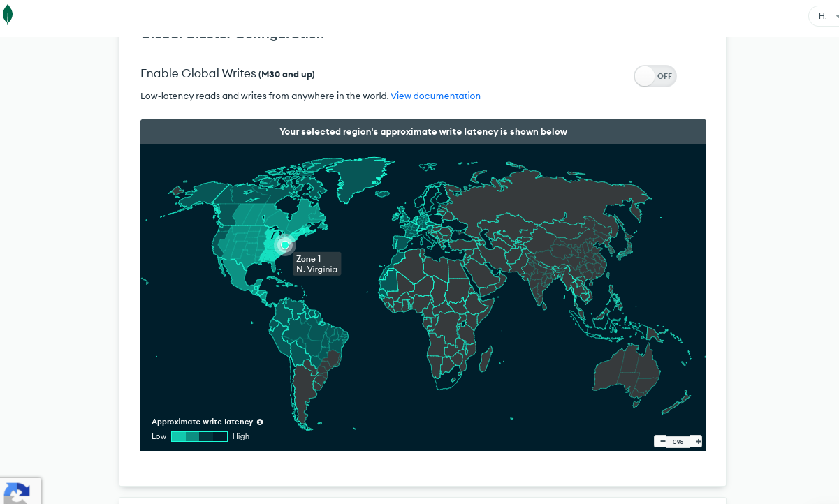Click the Enable Global Writes heading
Viewport: 839px width, 504px height.
[x=198, y=73]
